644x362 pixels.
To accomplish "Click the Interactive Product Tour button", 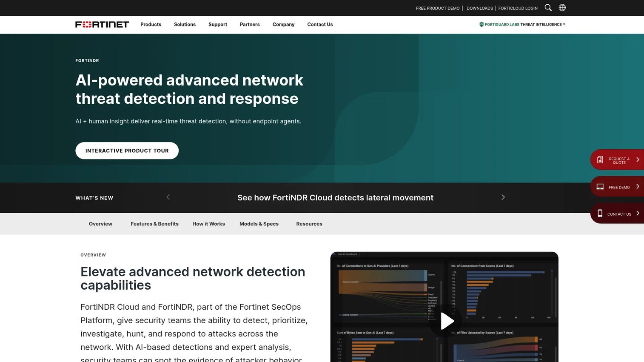I will coord(127,151).
